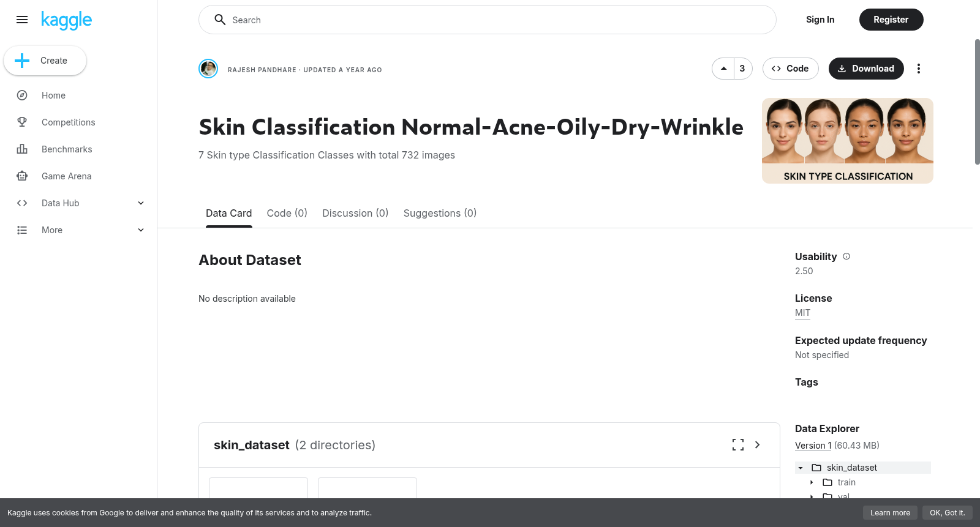Click the Skin Type Classification cover image
The width and height of the screenshot is (980, 527).
[848, 141]
